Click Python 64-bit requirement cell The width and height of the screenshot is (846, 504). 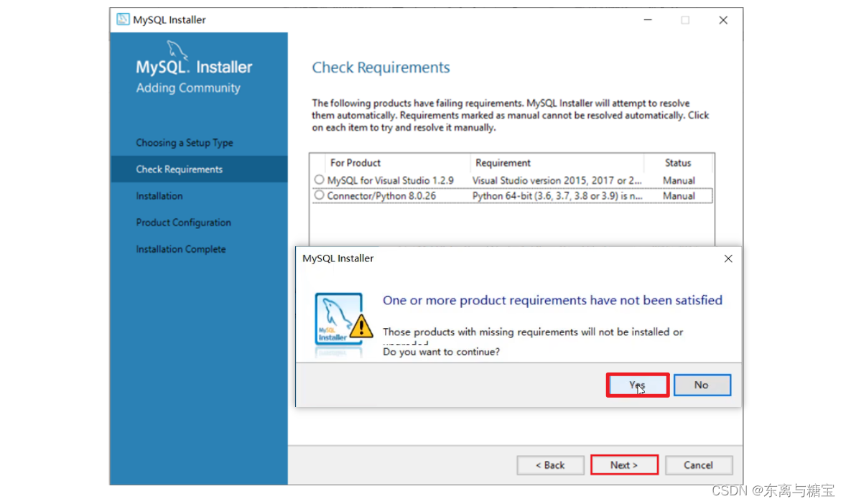pyautogui.click(x=557, y=196)
